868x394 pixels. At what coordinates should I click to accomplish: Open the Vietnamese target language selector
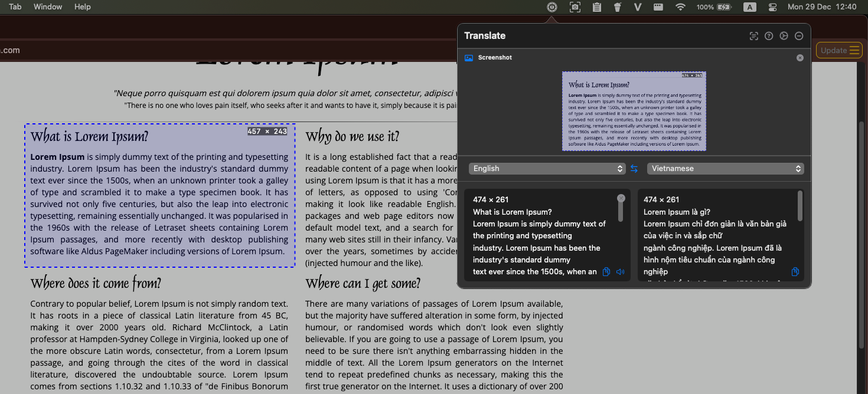click(x=725, y=168)
